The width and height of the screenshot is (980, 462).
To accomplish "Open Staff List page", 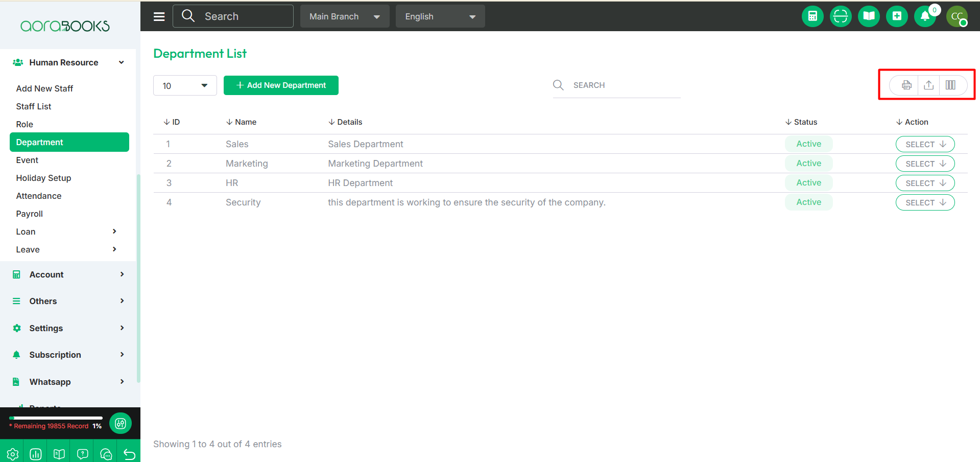I will tap(34, 106).
